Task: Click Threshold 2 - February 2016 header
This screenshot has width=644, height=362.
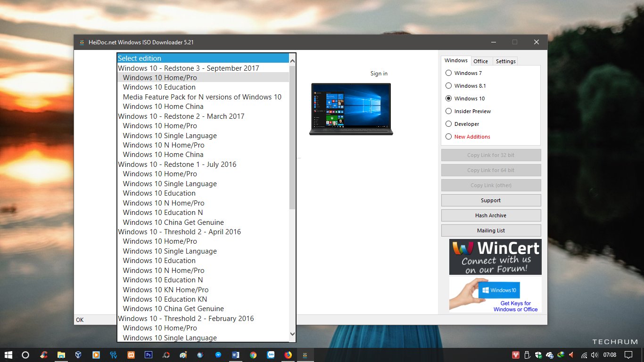Action: 203,319
